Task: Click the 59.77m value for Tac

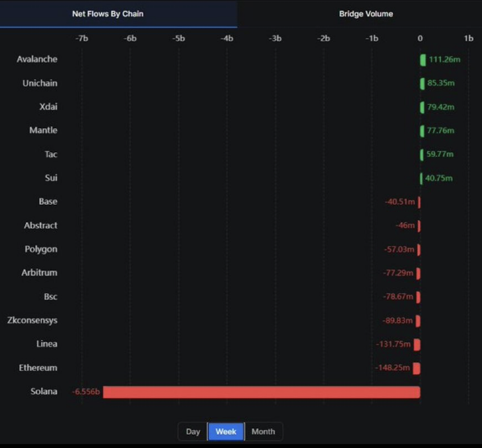Action: tap(440, 154)
